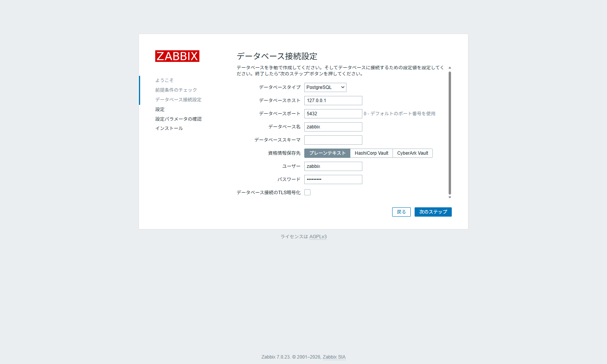Open the Zabbix SIA footer link
The image size is (607, 364).
point(334,357)
